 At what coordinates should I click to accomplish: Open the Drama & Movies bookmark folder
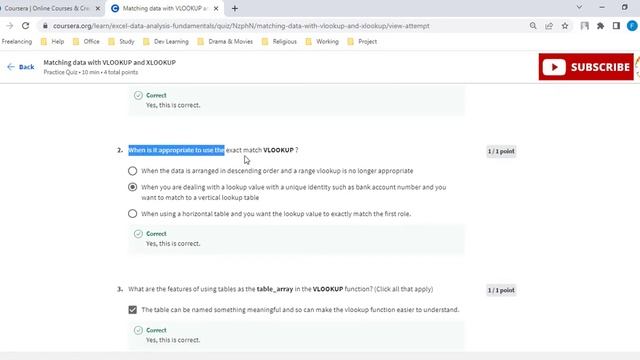coord(225,41)
